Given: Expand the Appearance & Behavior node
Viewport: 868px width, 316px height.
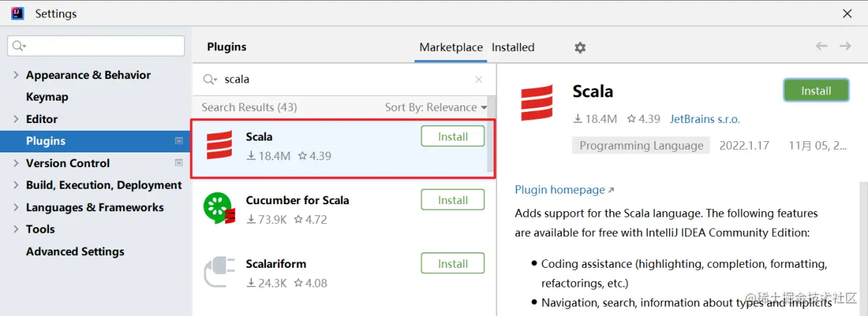Looking at the screenshot, I should [15, 75].
